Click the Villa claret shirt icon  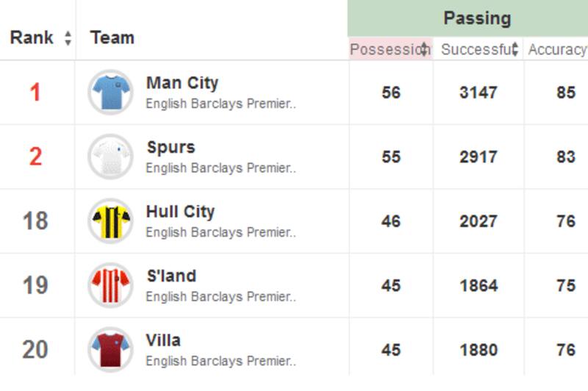click(x=111, y=350)
